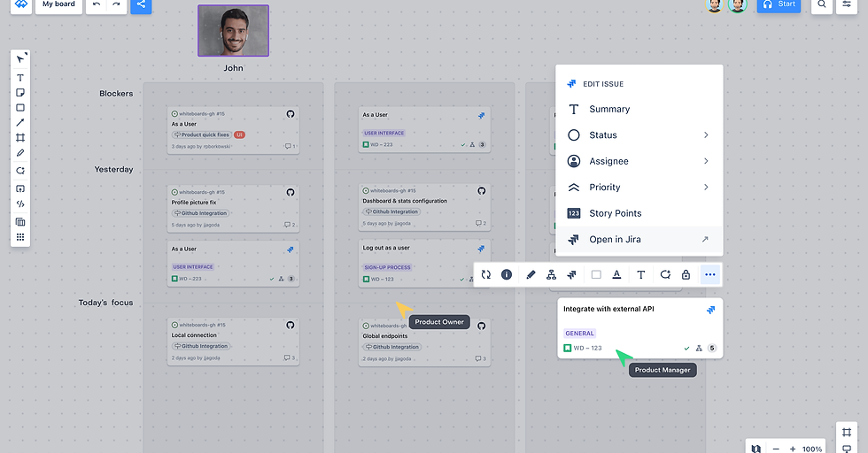Click the GENERAL label on the API card
Screen dimensions: 868x453
click(579, 333)
